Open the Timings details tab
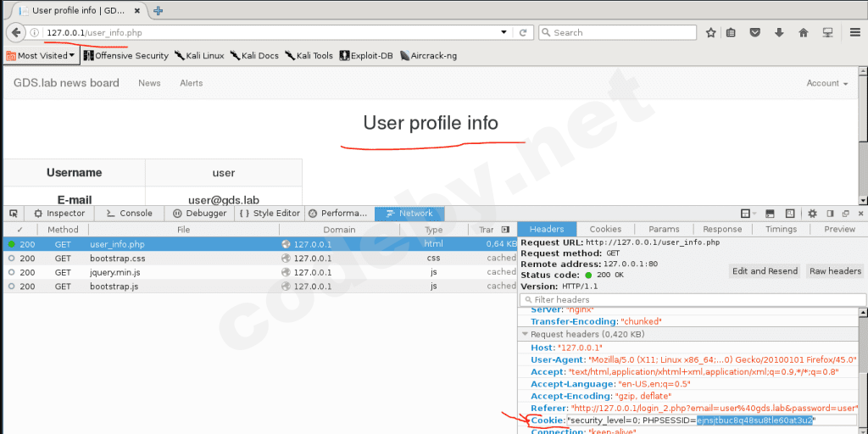 coord(781,229)
